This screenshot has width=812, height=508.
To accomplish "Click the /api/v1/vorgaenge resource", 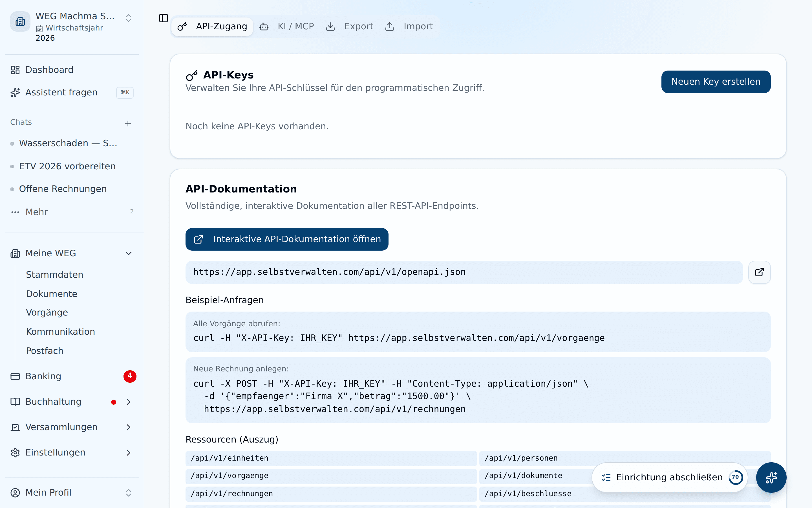I will pyautogui.click(x=331, y=476).
